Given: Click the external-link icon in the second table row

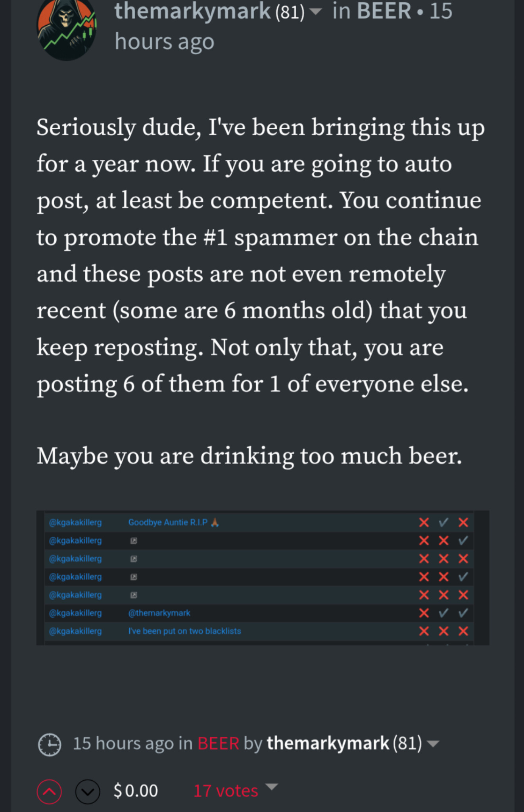Looking at the screenshot, I should (134, 540).
